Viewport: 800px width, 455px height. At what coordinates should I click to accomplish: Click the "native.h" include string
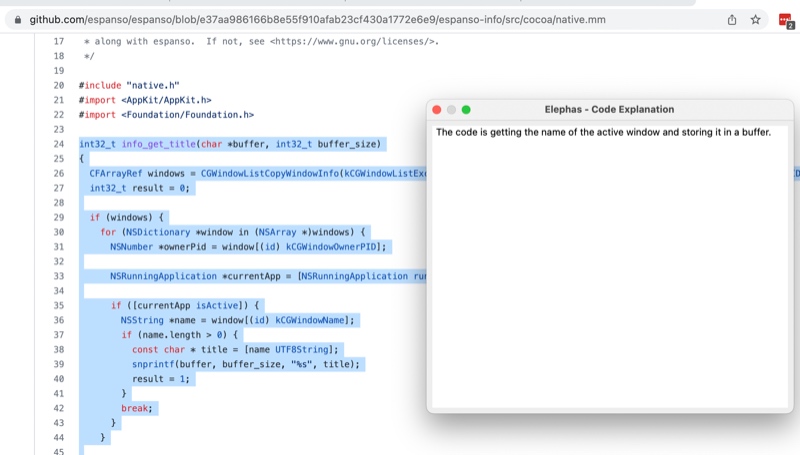point(153,86)
